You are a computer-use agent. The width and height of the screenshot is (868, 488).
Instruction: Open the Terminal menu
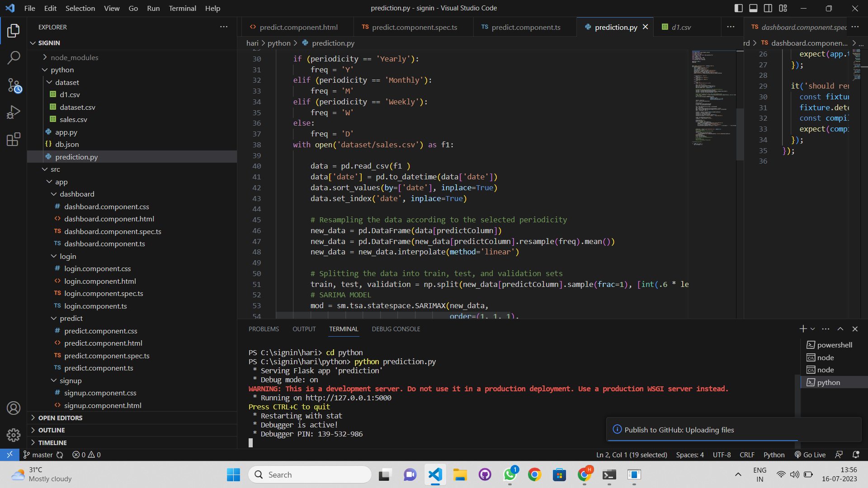coord(182,8)
